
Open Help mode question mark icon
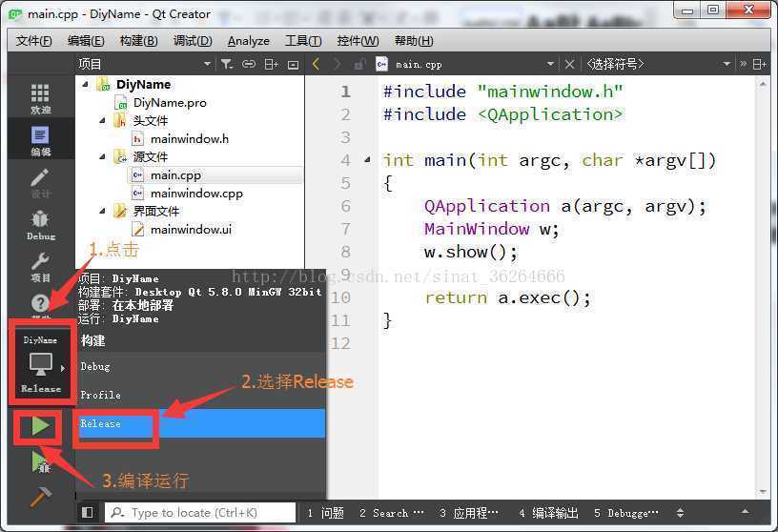pyautogui.click(x=40, y=303)
